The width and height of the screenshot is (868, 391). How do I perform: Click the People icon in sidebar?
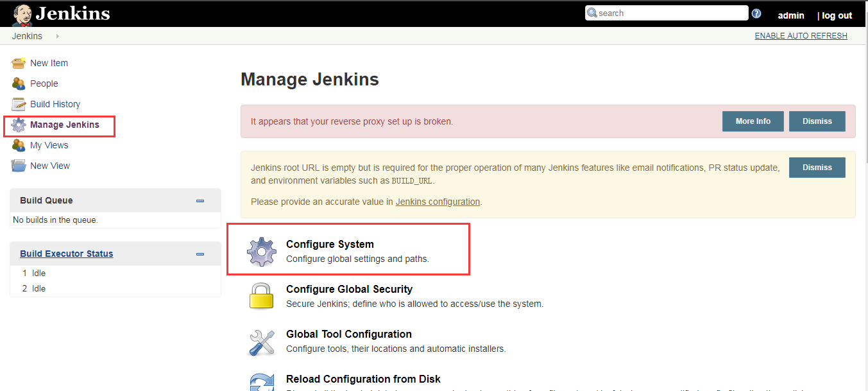(19, 83)
